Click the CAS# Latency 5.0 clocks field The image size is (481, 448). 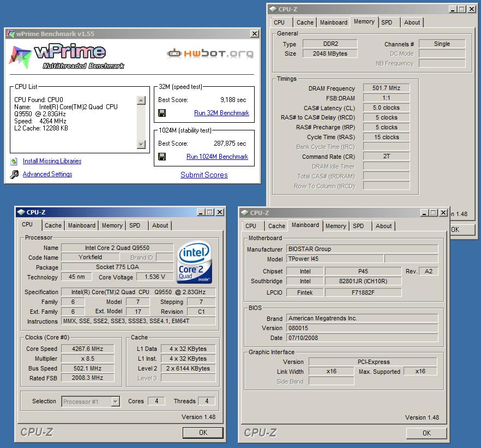pos(387,107)
